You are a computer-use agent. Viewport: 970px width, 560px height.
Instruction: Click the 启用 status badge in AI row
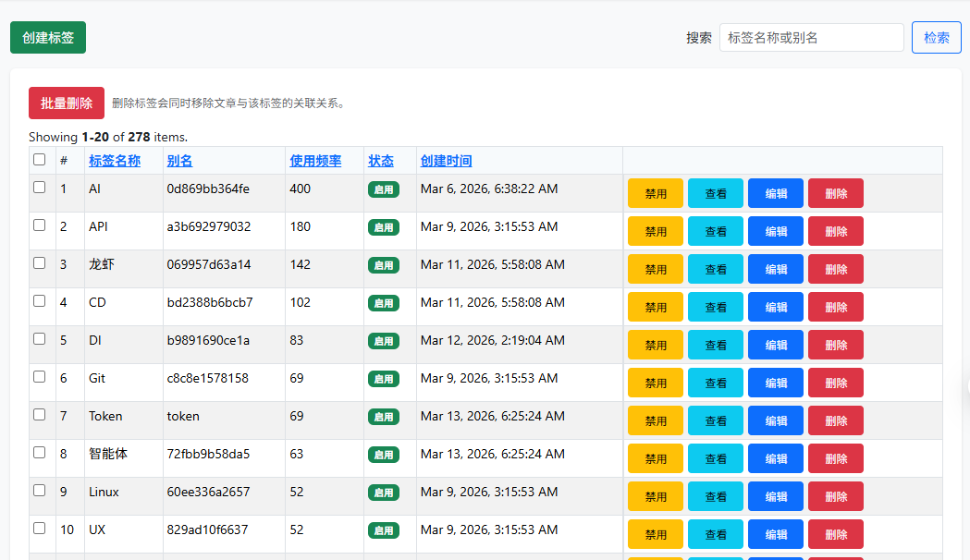pyautogui.click(x=384, y=189)
